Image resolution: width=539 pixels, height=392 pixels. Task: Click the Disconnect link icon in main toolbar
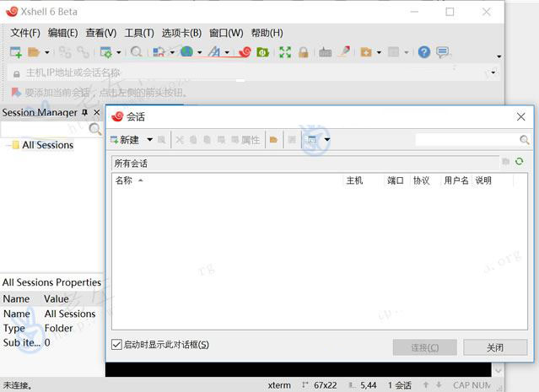(83, 52)
